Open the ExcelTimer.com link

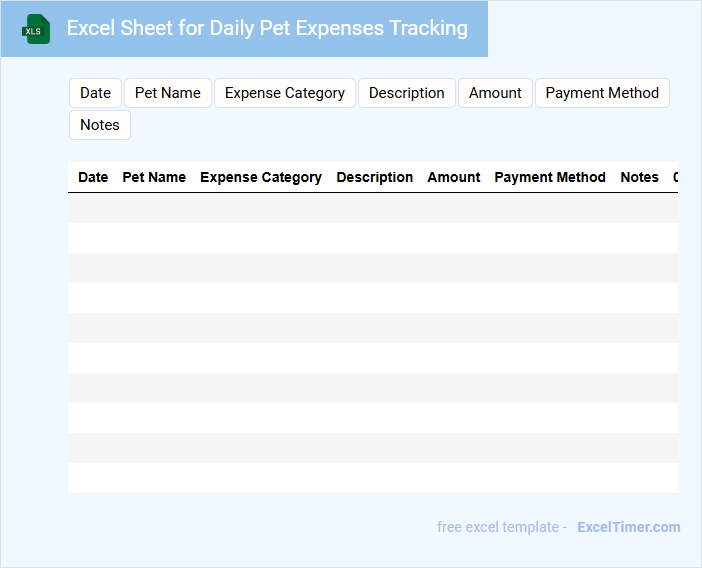pos(628,527)
